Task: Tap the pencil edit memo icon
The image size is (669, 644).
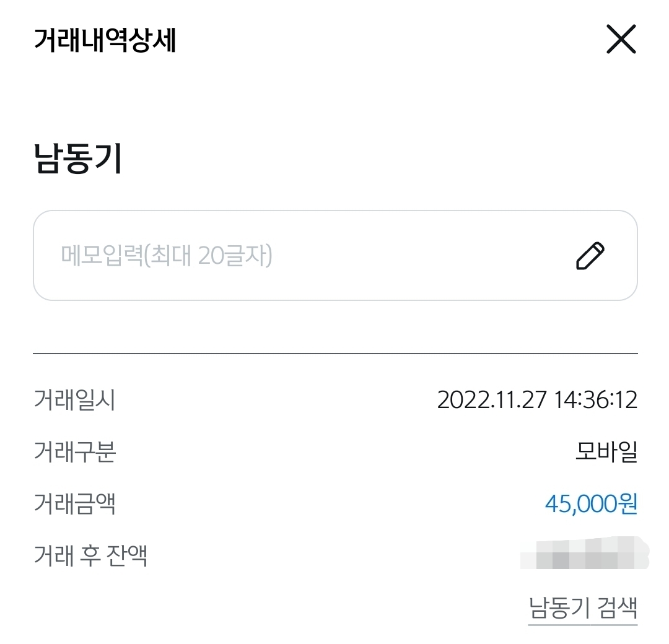Action: (x=590, y=256)
